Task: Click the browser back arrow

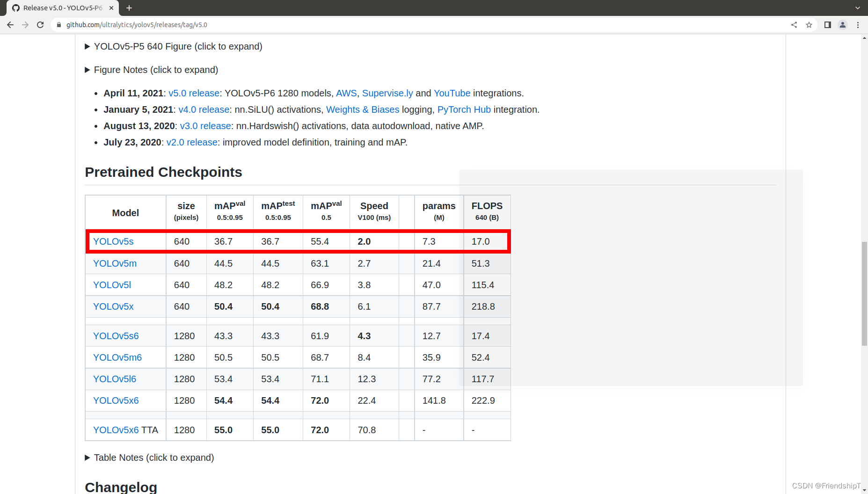Action: pos(10,25)
